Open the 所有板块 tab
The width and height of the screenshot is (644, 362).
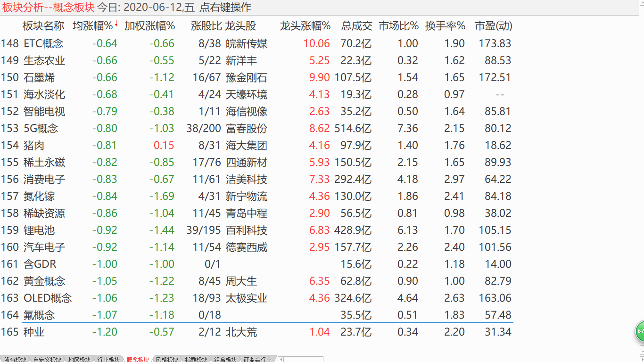(x=14, y=359)
